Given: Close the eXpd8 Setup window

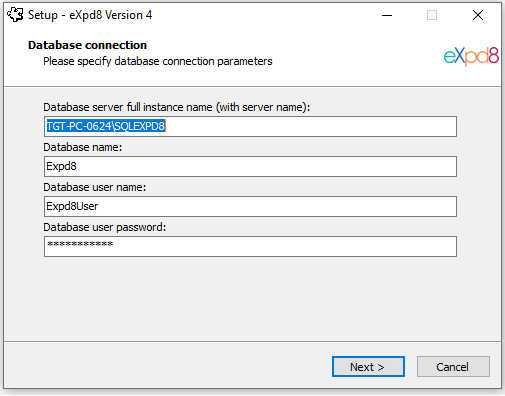Looking at the screenshot, I should (x=478, y=15).
